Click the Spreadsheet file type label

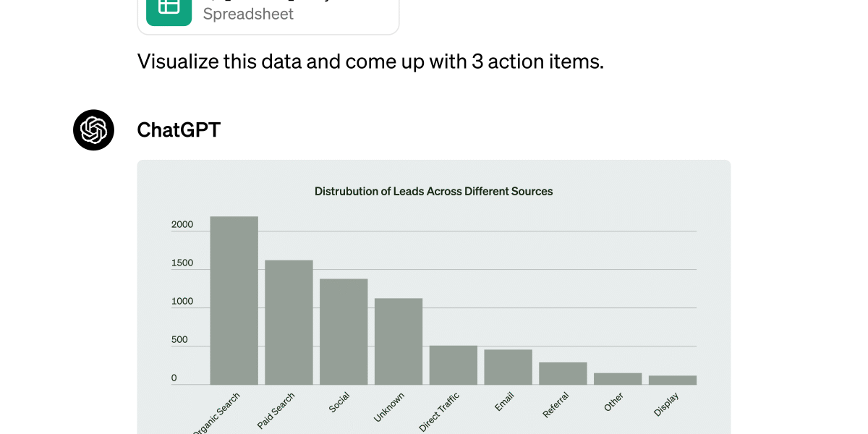coord(248,14)
